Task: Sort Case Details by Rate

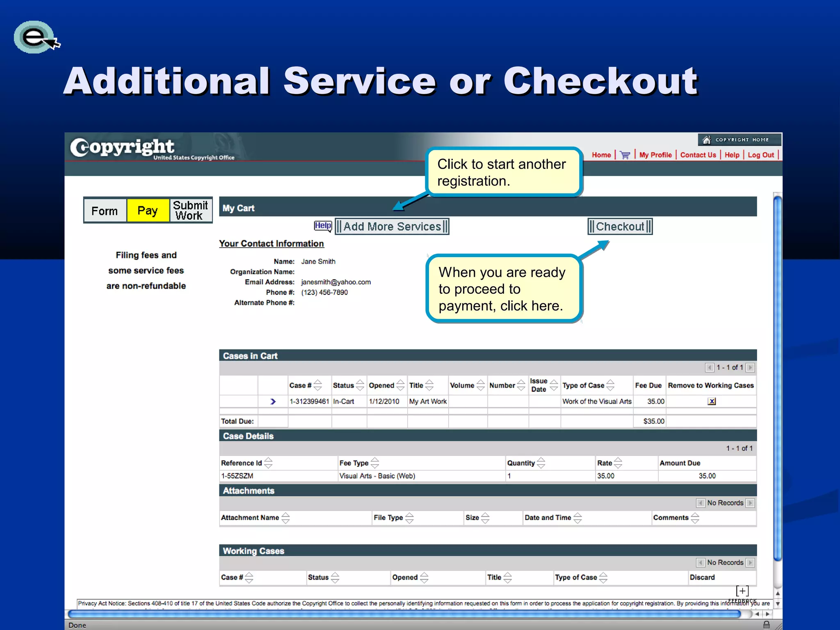Action: (618, 463)
